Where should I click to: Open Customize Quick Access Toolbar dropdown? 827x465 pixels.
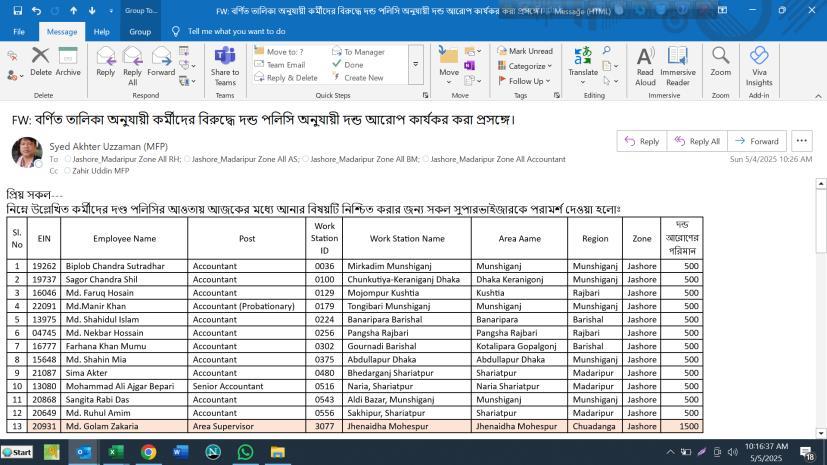pos(111,11)
